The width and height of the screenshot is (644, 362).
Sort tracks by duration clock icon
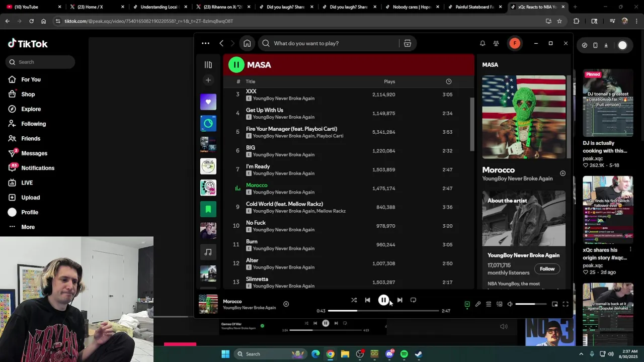448,81
